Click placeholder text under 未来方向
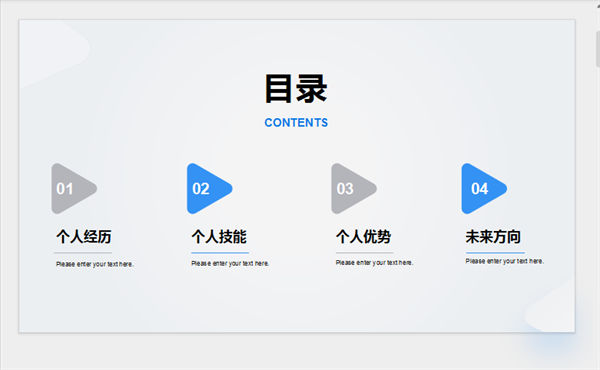The height and width of the screenshot is (370, 600). pos(504,261)
